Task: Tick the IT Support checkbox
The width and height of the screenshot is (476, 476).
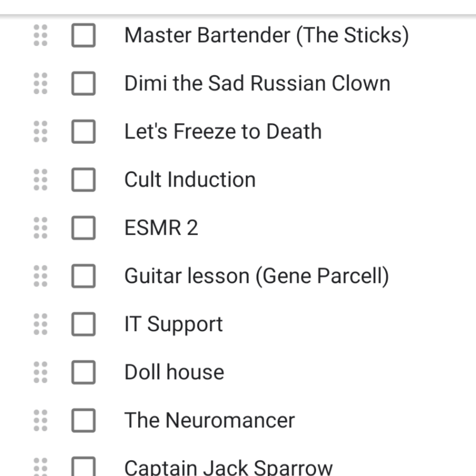Action: tap(83, 324)
